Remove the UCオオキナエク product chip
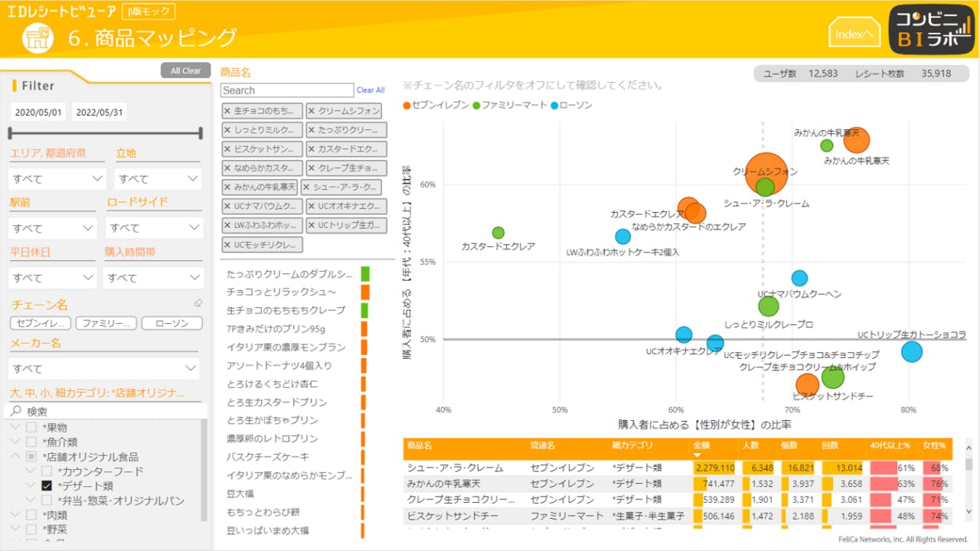The width and height of the screenshot is (980, 551). [x=312, y=207]
